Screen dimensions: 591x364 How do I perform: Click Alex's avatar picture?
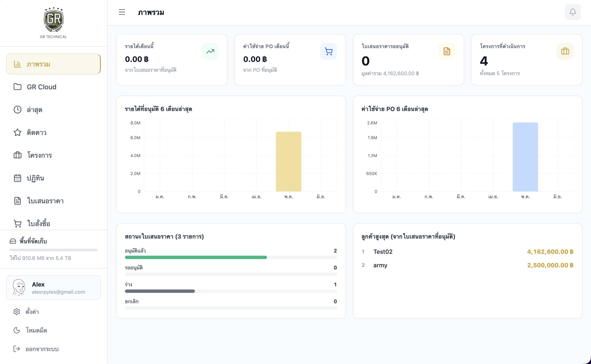pyautogui.click(x=19, y=287)
